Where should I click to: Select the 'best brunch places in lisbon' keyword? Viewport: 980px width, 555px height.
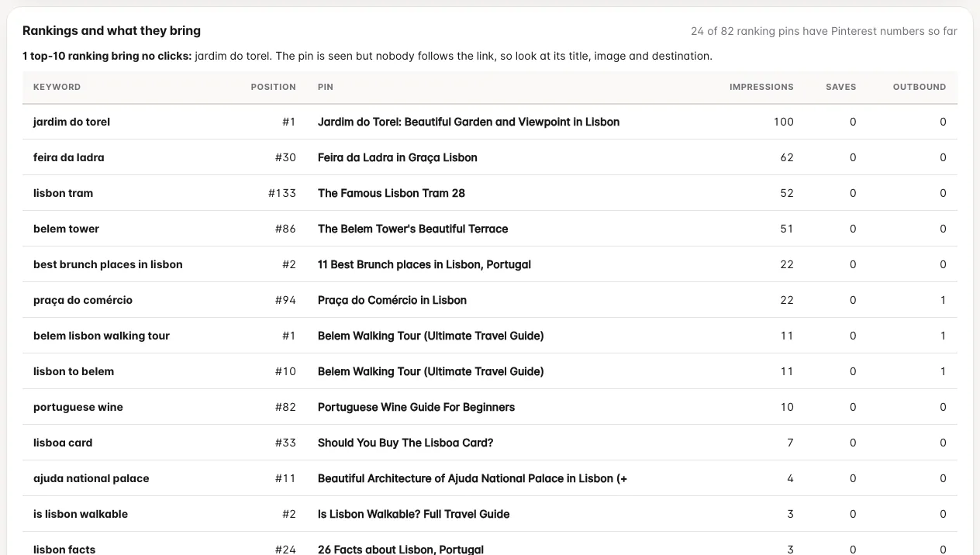[108, 264]
